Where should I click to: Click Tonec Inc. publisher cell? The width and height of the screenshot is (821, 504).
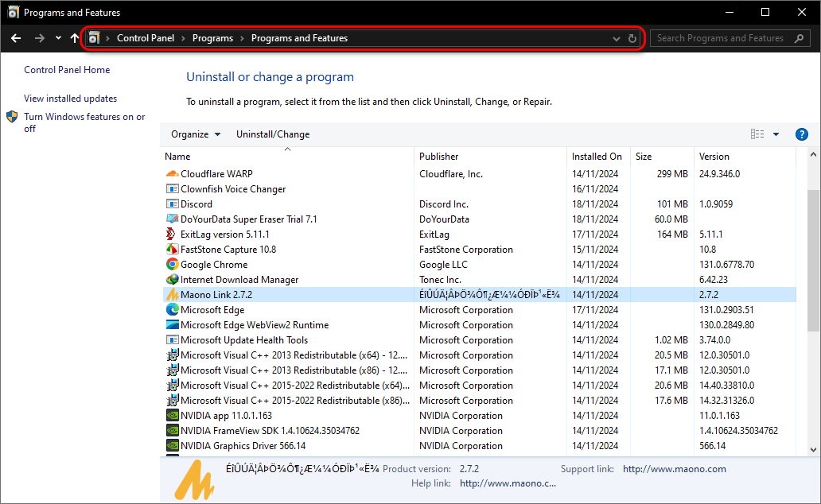(440, 280)
